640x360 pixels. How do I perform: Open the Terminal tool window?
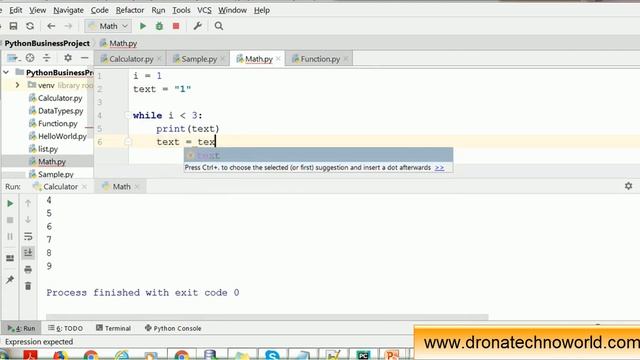point(113,328)
